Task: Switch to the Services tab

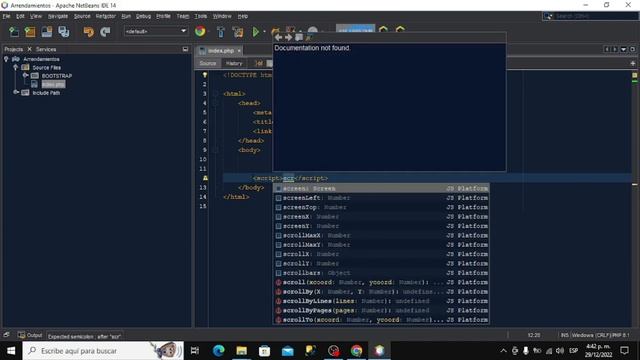Action: 46,49
